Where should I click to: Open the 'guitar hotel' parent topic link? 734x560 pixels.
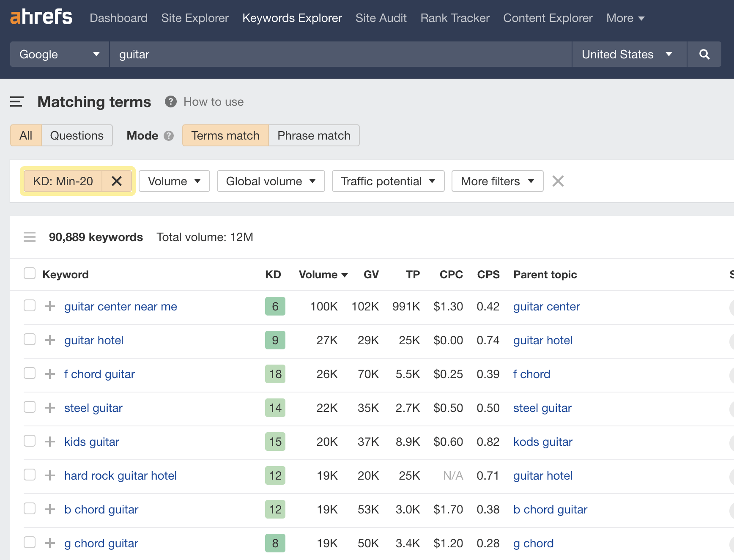click(x=542, y=340)
